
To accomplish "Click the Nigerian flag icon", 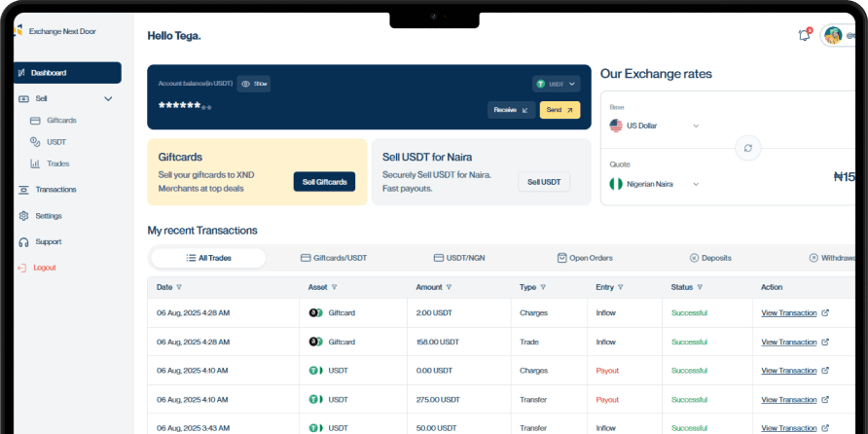I will [x=616, y=184].
